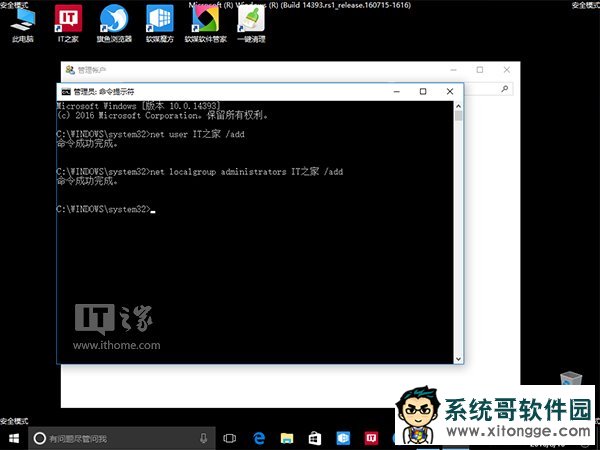Click the '(c) 2016 Microsoft Corporation' line

(162, 115)
